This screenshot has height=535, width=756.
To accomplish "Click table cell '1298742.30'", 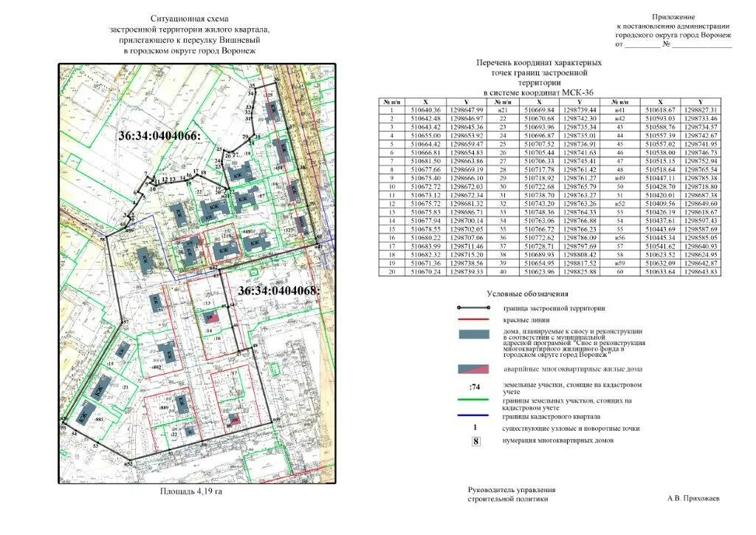I will (x=580, y=119).
